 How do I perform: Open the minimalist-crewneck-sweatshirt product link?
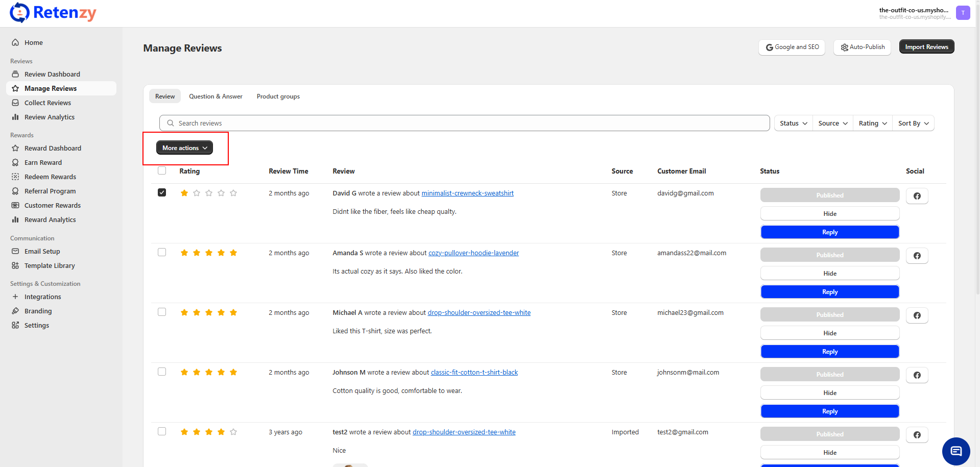pyautogui.click(x=467, y=193)
